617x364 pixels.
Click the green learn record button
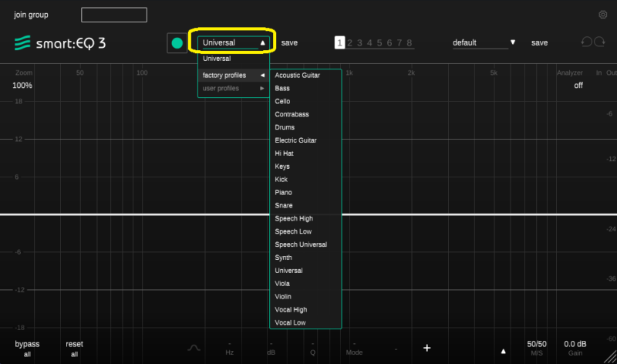[177, 43]
